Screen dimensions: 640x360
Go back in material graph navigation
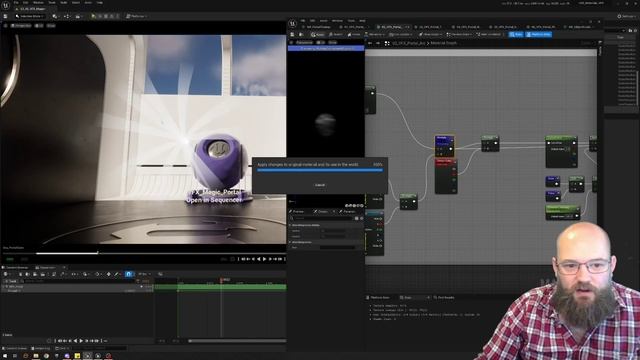(370, 43)
